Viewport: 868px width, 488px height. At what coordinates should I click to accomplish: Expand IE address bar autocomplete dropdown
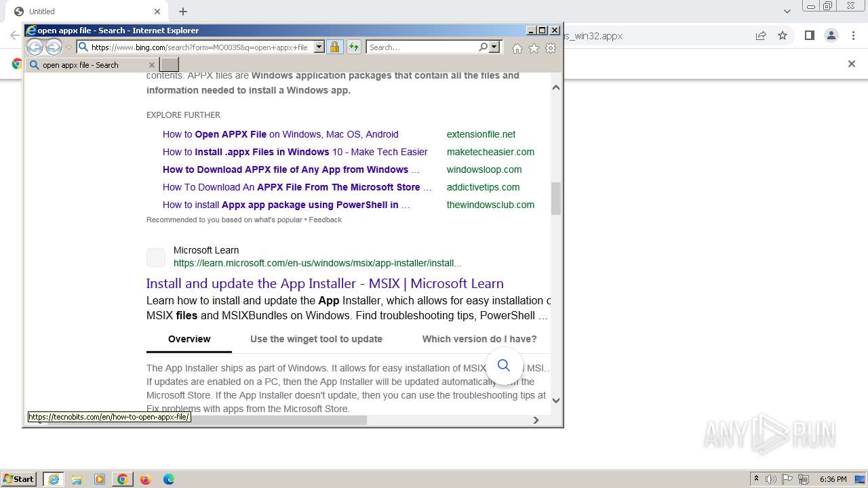[319, 47]
